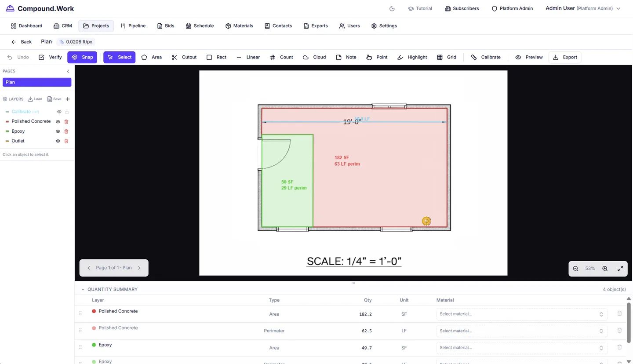Toggle the Grid overlay
Image resolution: width=633 pixels, height=364 pixels.
[x=447, y=57]
